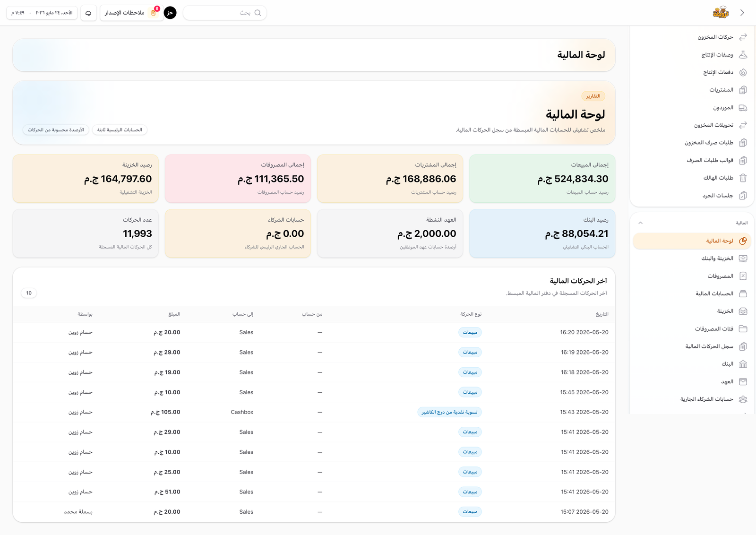Open وصفات الإنتاج flask icon
The width and height of the screenshot is (756, 535).
tap(743, 55)
